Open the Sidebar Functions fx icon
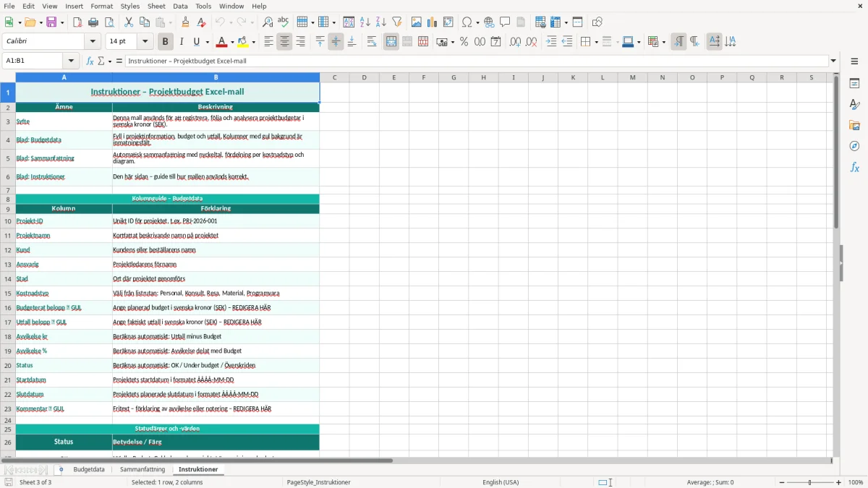This screenshot has height=488, width=868. pyautogui.click(x=854, y=167)
